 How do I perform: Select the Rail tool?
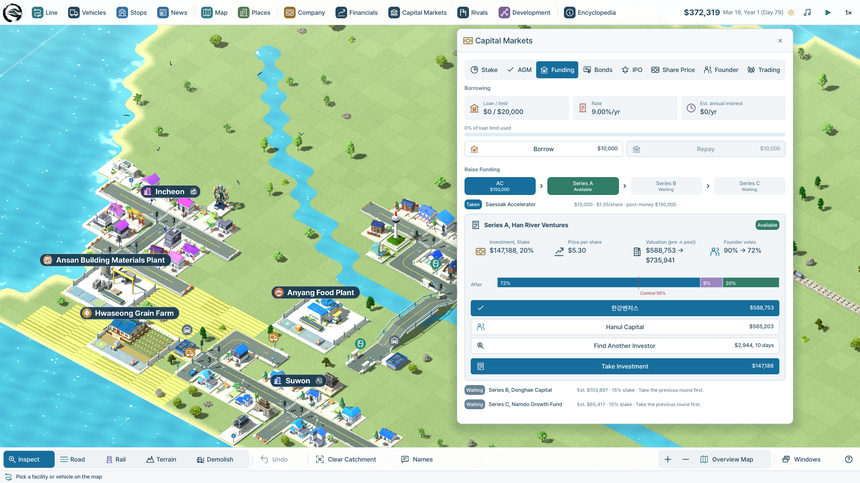tap(116, 459)
